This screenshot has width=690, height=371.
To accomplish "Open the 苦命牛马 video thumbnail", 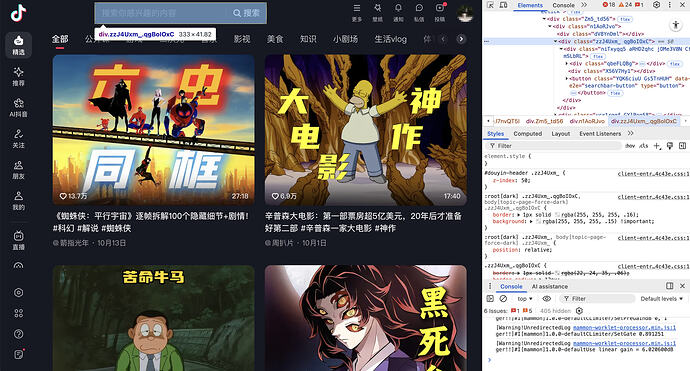I will [154, 318].
